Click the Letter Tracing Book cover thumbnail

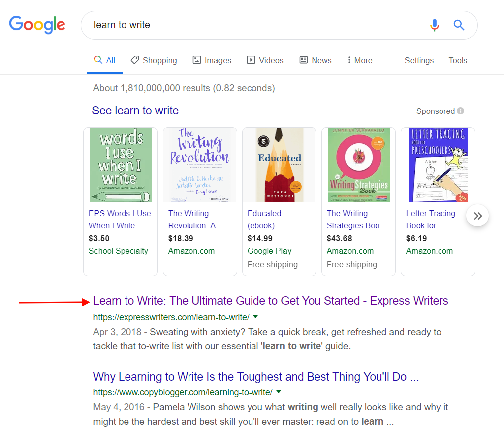tap(438, 165)
